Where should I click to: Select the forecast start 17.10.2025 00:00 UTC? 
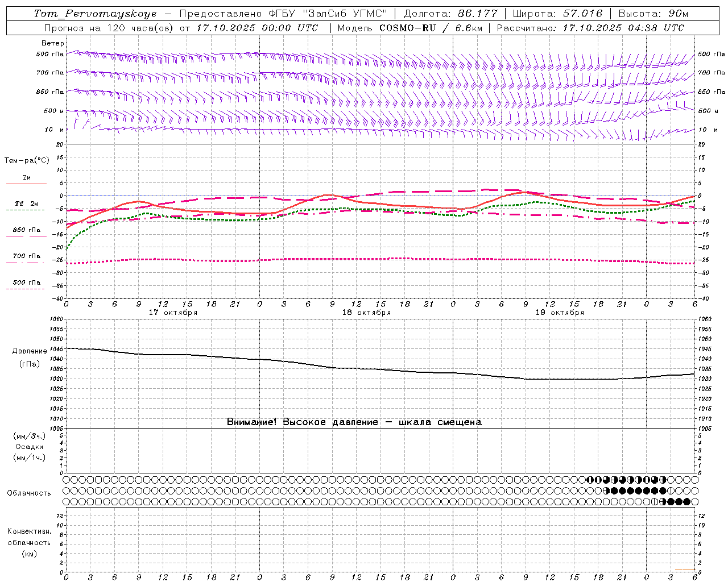point(257,28)
